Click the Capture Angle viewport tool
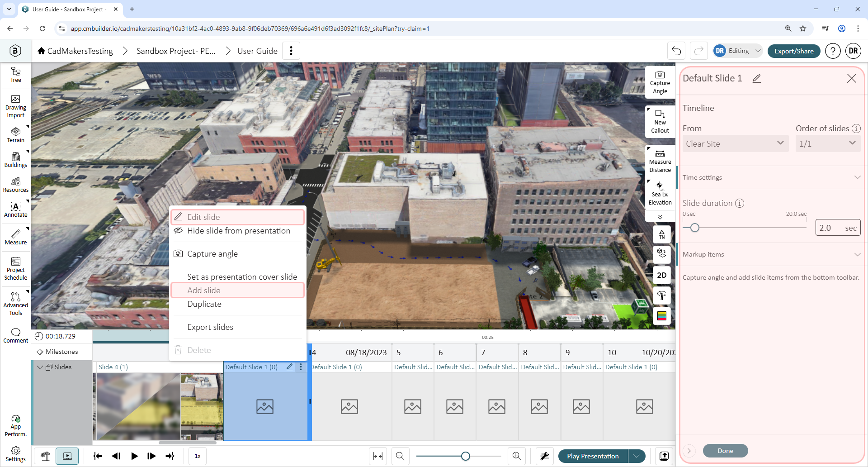Viewport: 868px width, 467px height. click(x=660, y=83)
